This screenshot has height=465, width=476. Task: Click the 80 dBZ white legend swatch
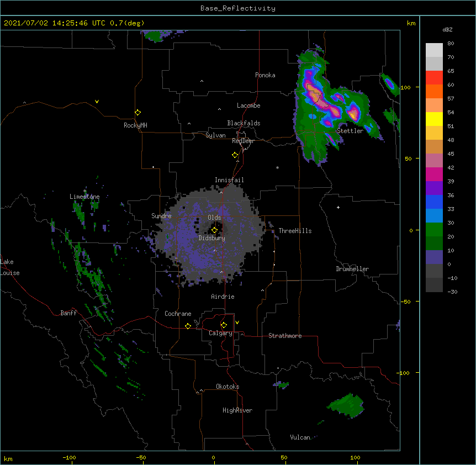coord(434,50)
